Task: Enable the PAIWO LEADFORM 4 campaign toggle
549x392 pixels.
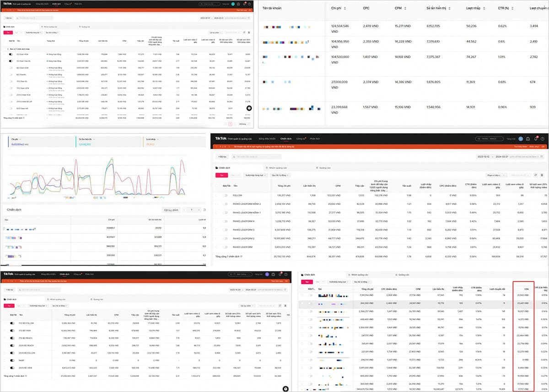Action: click(x=225, y=221)
